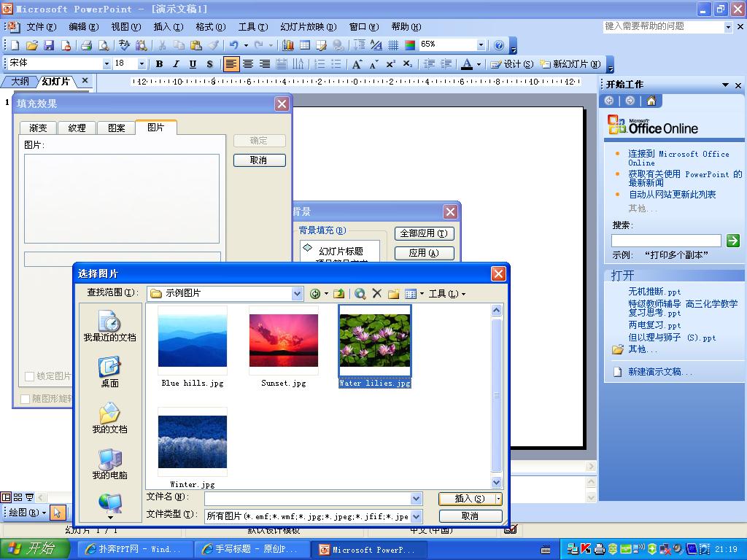Click the Insert Chart toolbar icon

coord(288,45)
